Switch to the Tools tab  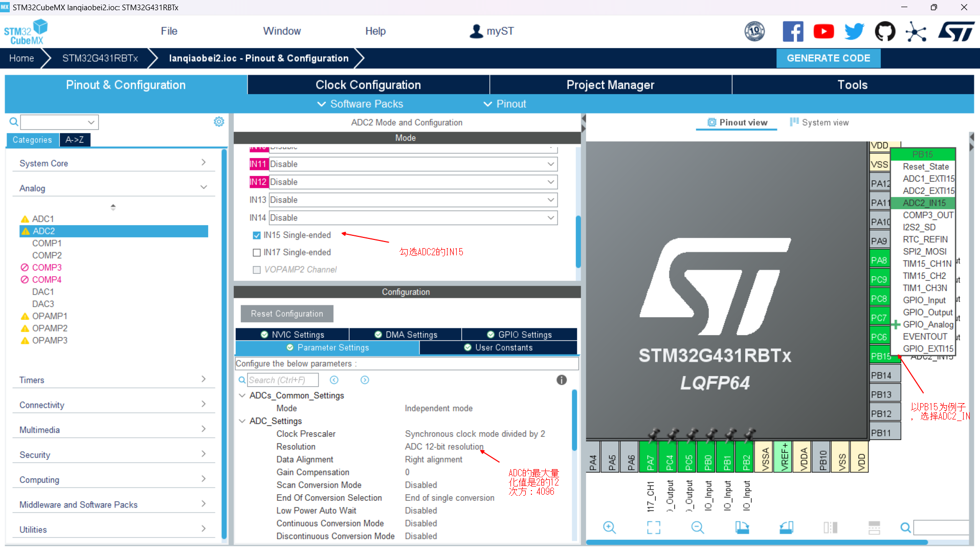click(853, 85)
